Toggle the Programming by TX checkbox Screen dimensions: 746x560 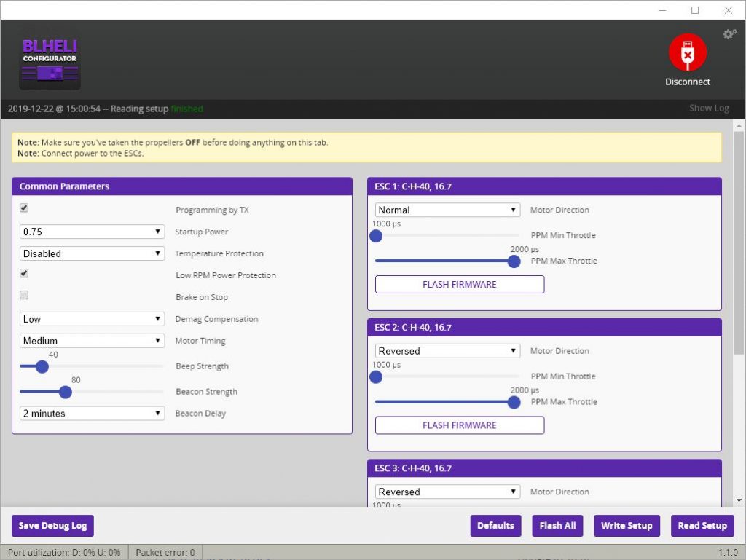(x=24, y=208)
